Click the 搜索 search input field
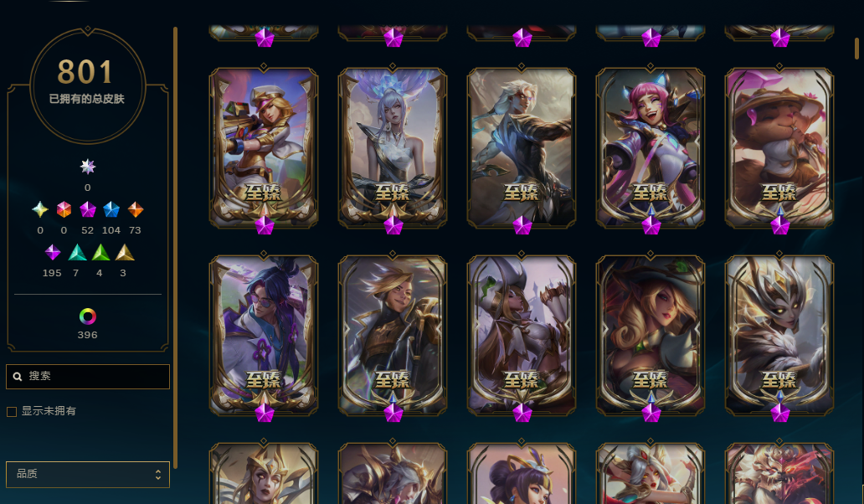Image resolution: width=864 pixels, height=504 pixels. pyautogui.click(x=88, y=377)
